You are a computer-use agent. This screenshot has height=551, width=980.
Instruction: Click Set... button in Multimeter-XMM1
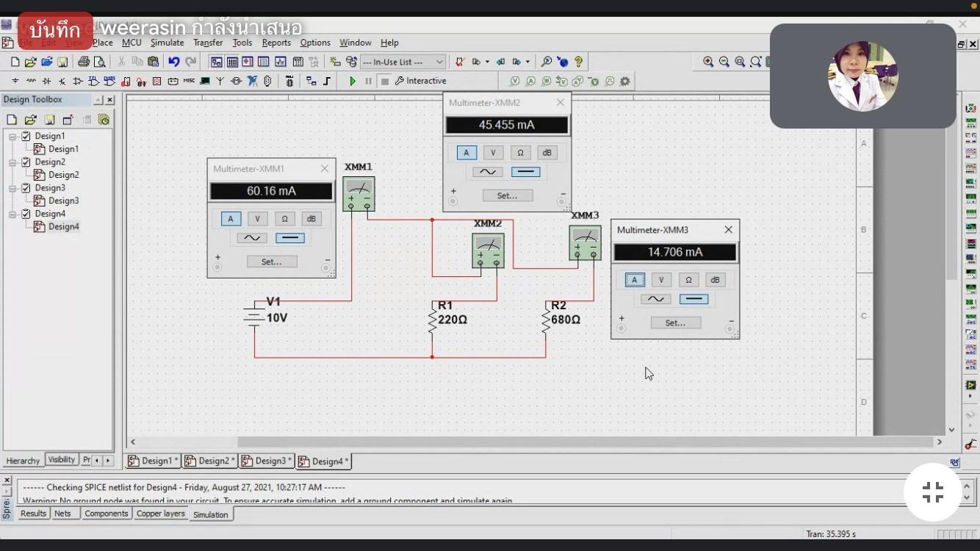click(272, 262)
